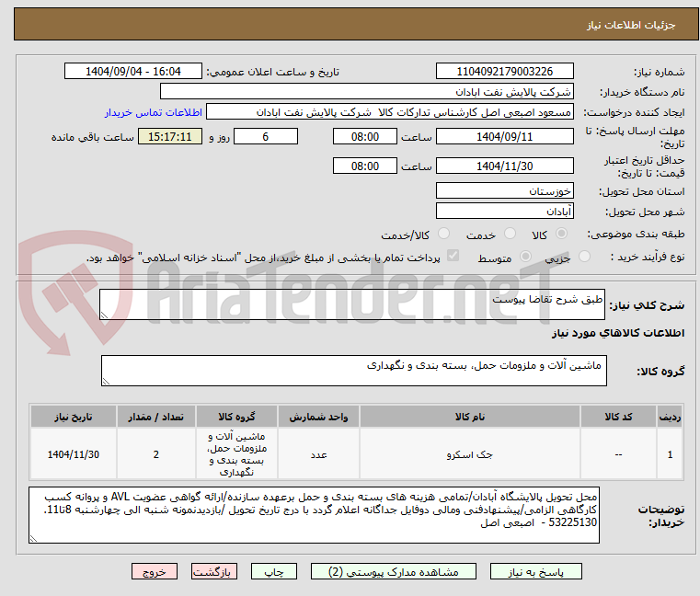Select the 'جزیی' purchase type radio
This screenshot has height=596, width=700.
pyautogui.click(x=584, y=257)
